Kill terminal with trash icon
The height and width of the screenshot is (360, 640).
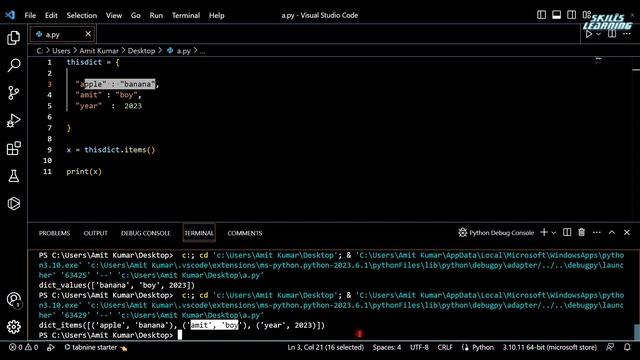[582, 232]
